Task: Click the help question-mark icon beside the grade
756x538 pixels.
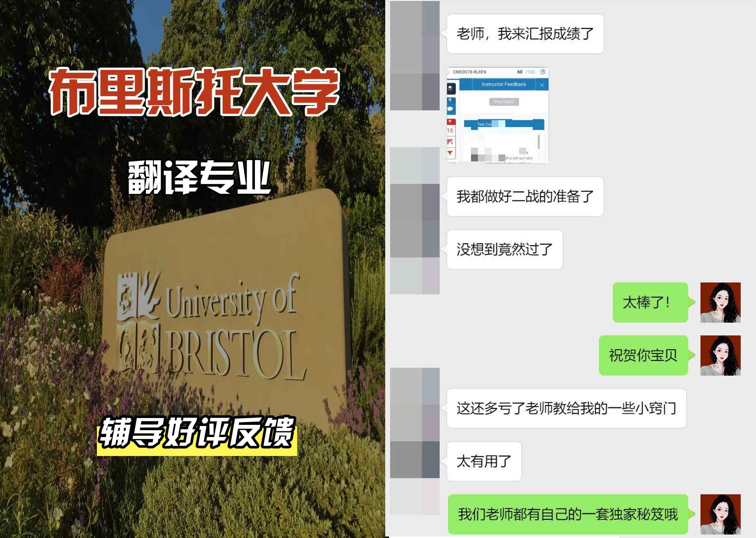Action: tap(543, 72)
